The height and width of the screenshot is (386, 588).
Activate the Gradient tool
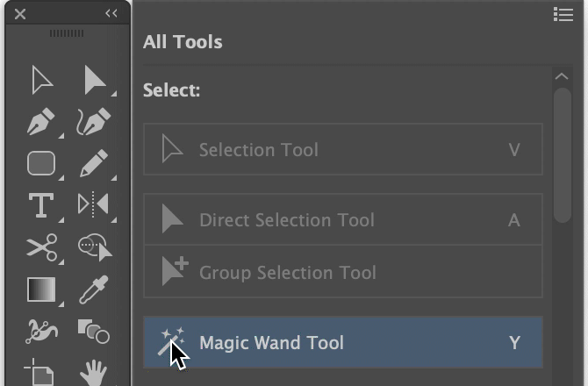(40, 289)
